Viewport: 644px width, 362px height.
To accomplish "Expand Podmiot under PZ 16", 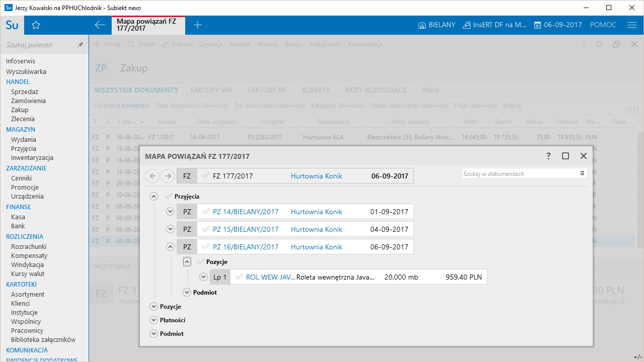I will (x=187, y=292).
